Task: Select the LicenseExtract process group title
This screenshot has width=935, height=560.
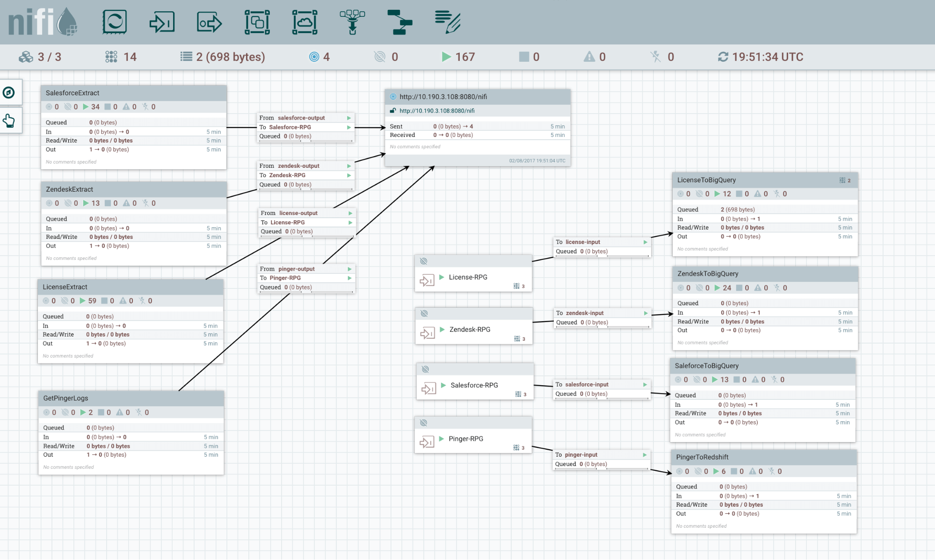Action: [65, 287]
